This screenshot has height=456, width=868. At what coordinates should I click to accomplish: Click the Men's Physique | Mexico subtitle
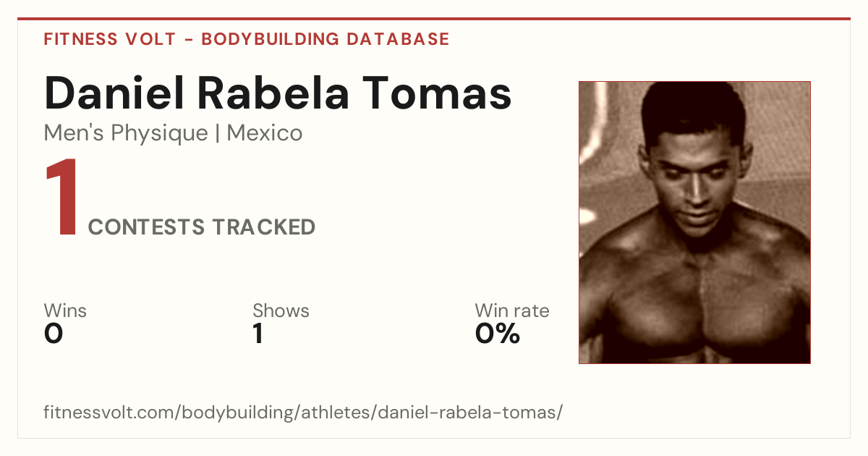click(x=173, y=133)
